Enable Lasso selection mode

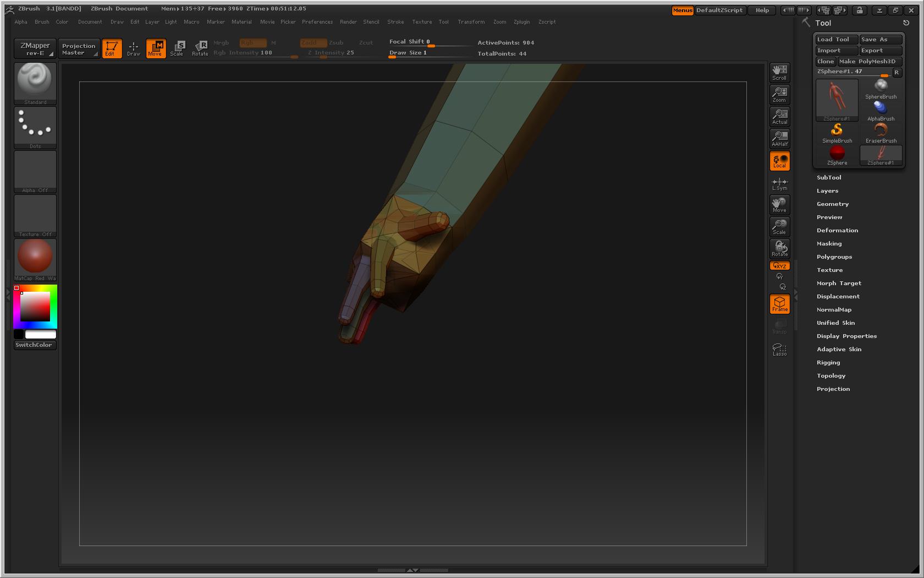point(780,349)
